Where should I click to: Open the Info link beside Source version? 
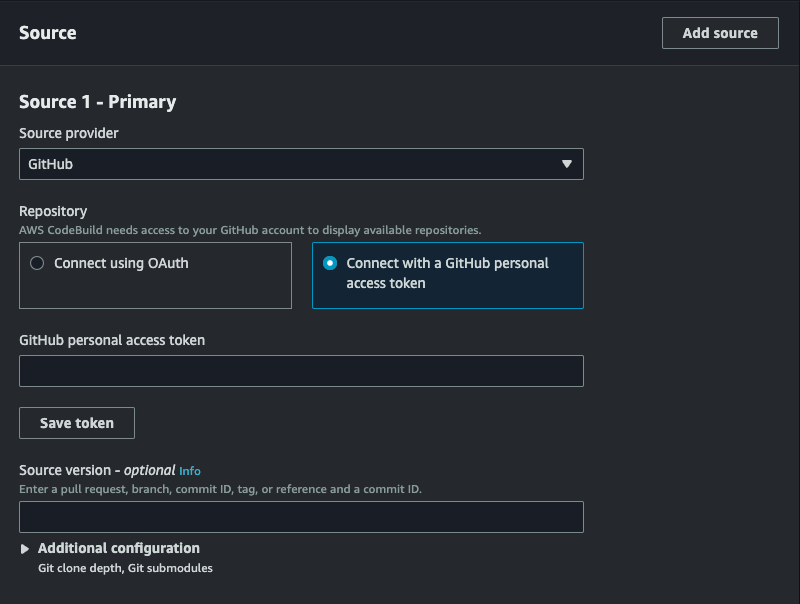pos(190,471)
